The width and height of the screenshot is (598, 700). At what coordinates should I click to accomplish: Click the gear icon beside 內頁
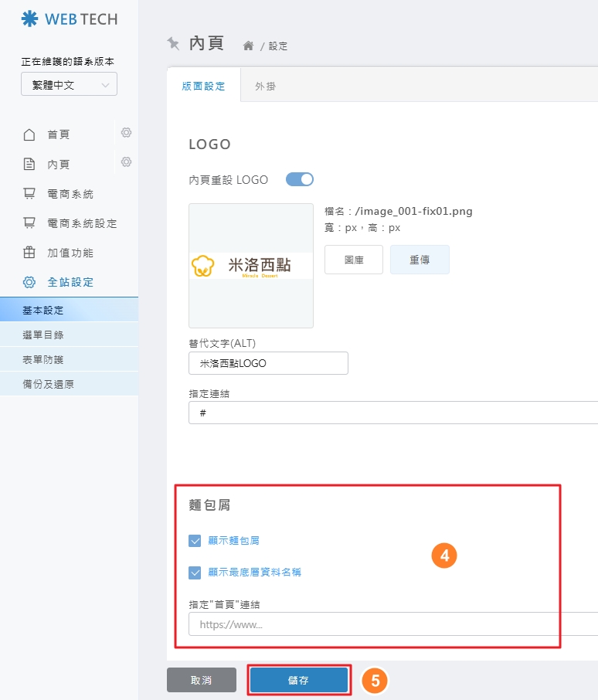[126, 162]
